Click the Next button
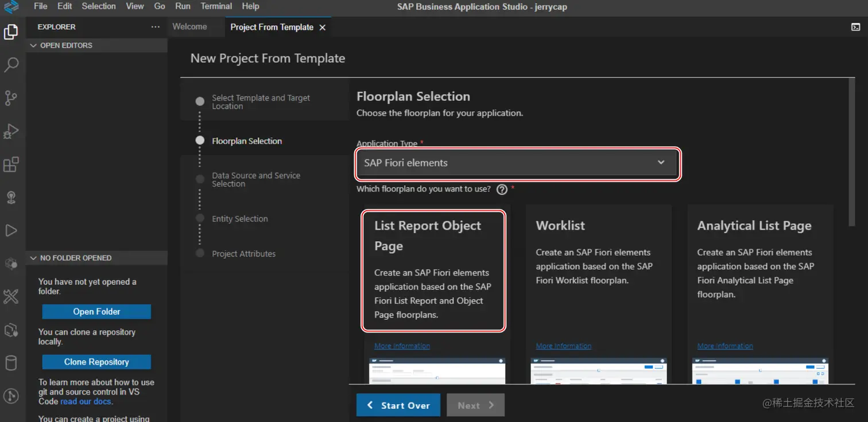868x422 pixels. (x=476, y=405)
